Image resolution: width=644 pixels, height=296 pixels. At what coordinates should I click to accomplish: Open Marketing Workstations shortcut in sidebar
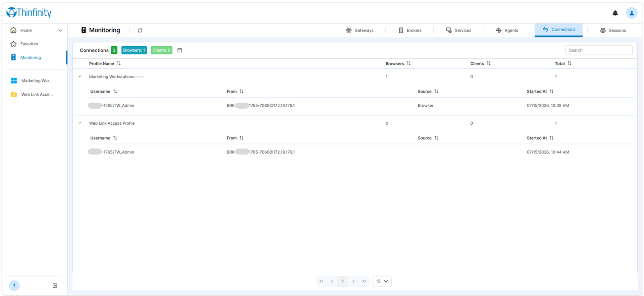pyautogui.click(x=32, y=81)
